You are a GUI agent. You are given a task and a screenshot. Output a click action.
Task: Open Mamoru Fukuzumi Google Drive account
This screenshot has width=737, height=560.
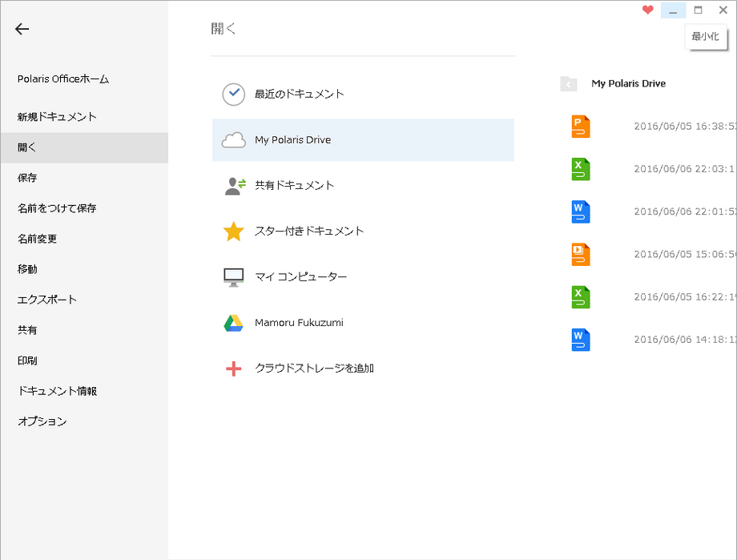coord(363,323)
